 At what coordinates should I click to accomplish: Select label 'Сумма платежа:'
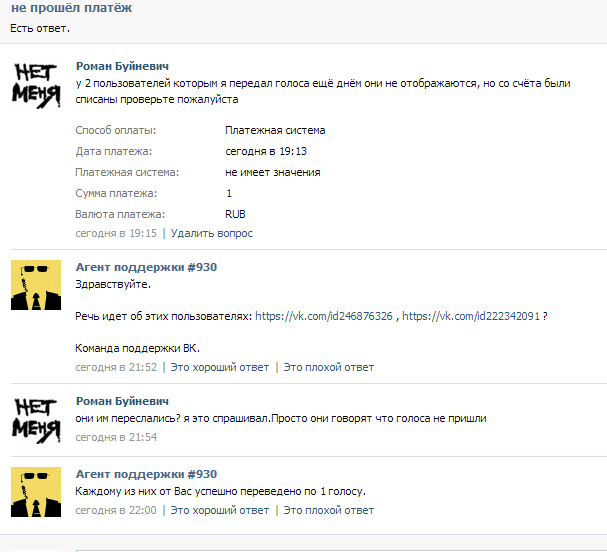tap(116, 193)
